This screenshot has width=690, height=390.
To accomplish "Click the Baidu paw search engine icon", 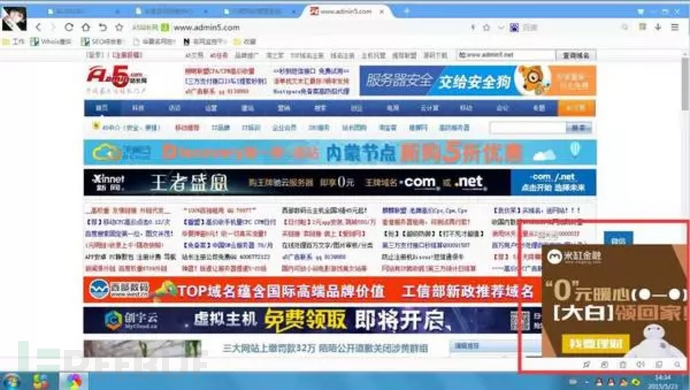I will 514,27.
